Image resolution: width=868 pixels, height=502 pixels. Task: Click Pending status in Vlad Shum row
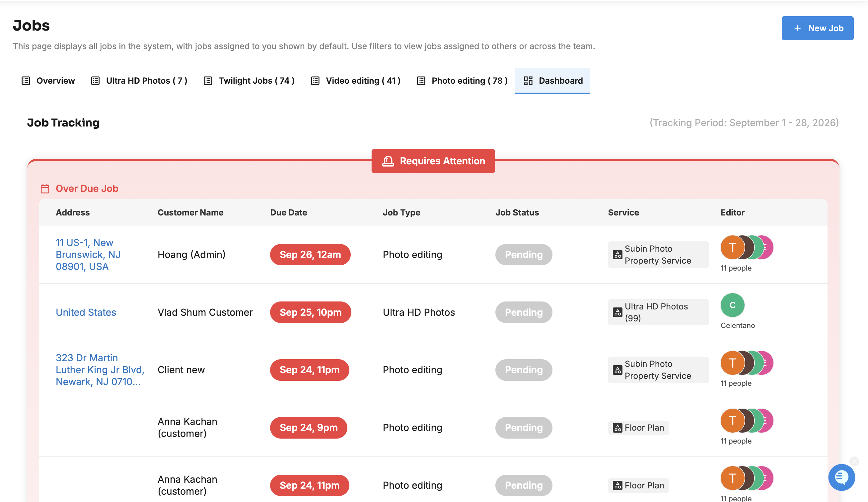click(524, 312)
